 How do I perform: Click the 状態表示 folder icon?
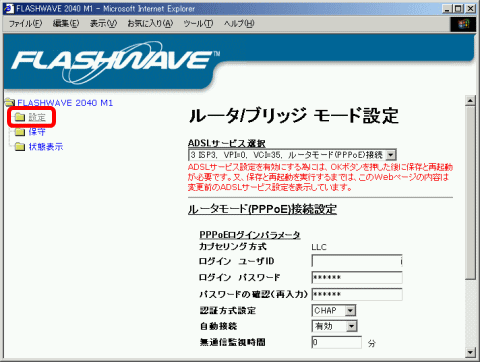20,147
